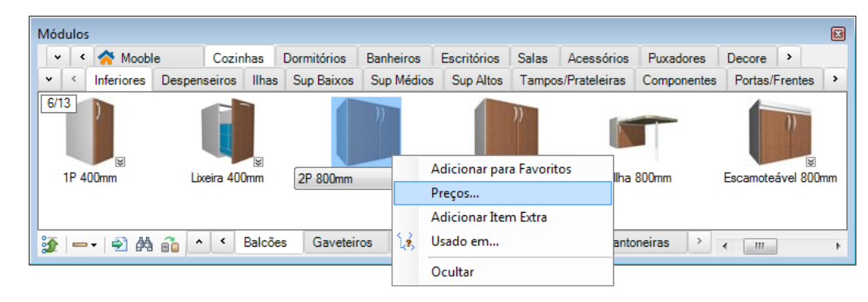
Task: Expand options arrow under Lixeira 400mm
Action: click(258, 162)
